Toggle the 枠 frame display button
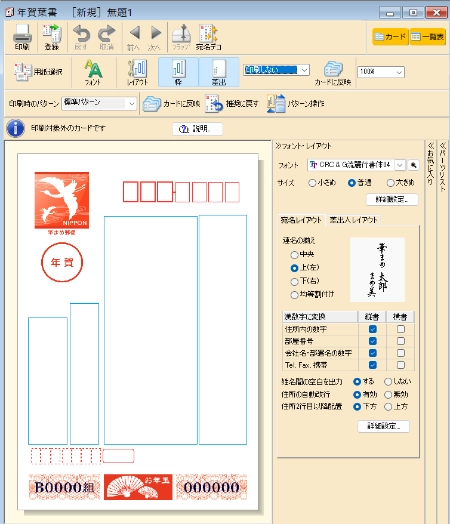450x524 pixels. click(x=178, y=72)
